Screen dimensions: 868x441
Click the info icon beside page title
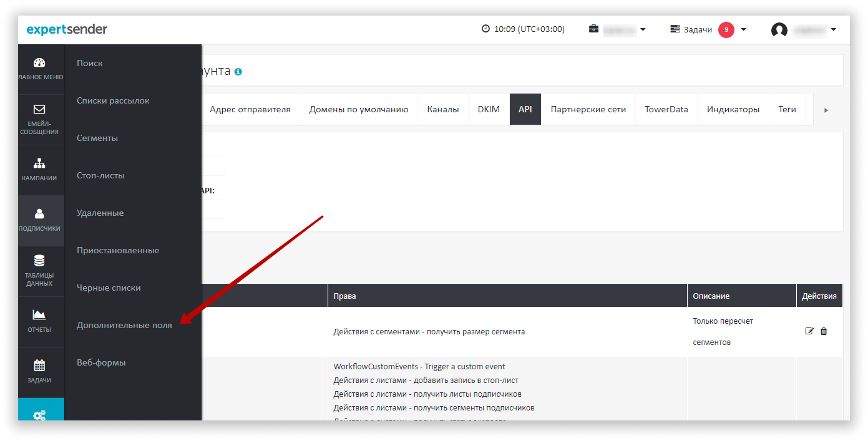[238, 72]
